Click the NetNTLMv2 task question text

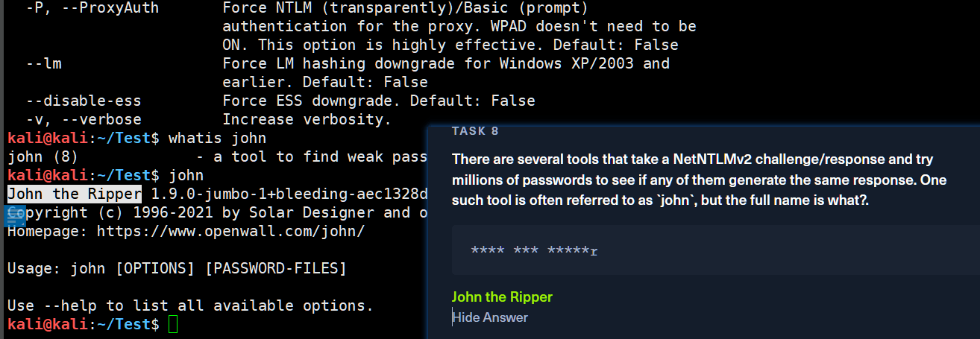pyautogui.click(x=692, y=180)
